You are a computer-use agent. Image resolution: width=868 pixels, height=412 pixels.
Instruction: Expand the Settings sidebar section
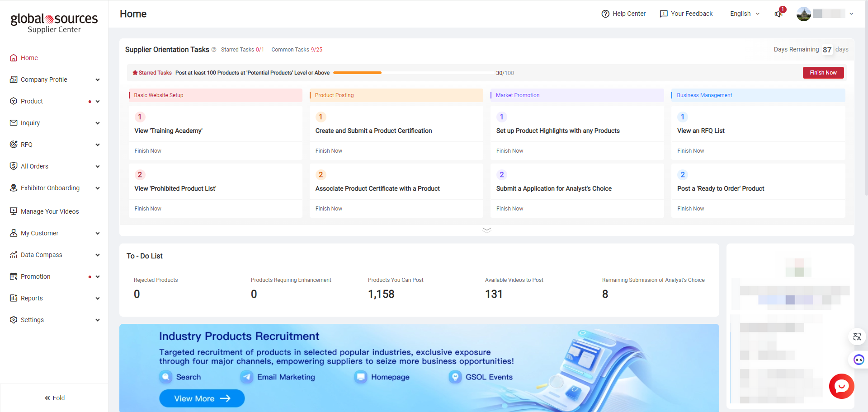[x=32, y=319]
